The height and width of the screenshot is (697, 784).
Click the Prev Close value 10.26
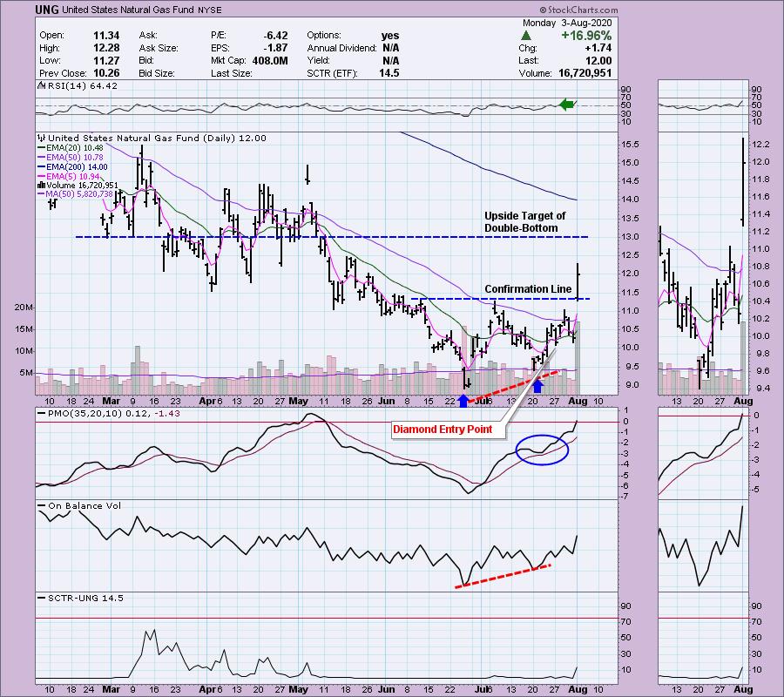[x=106, y=73]
